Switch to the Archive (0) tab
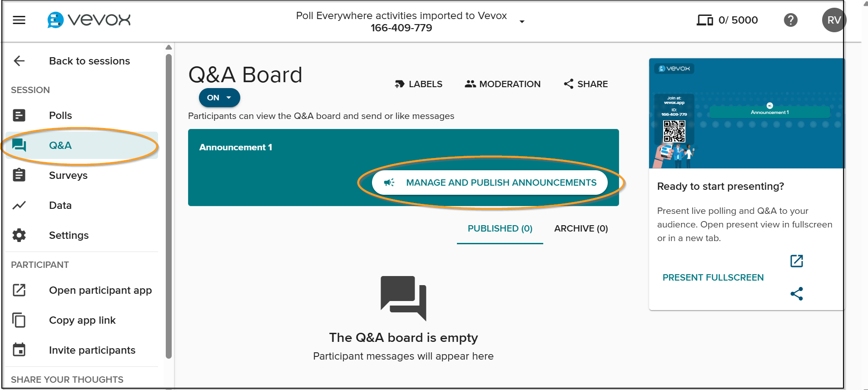Viewport: 868px width, 390px height. (x=581, y=228)
